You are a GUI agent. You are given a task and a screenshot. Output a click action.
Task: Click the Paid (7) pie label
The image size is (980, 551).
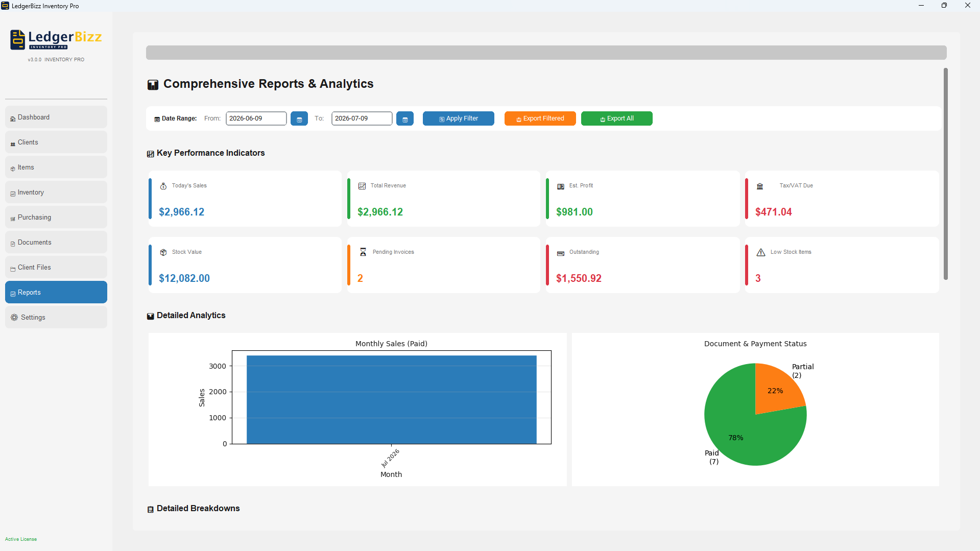tap(712, 457)
